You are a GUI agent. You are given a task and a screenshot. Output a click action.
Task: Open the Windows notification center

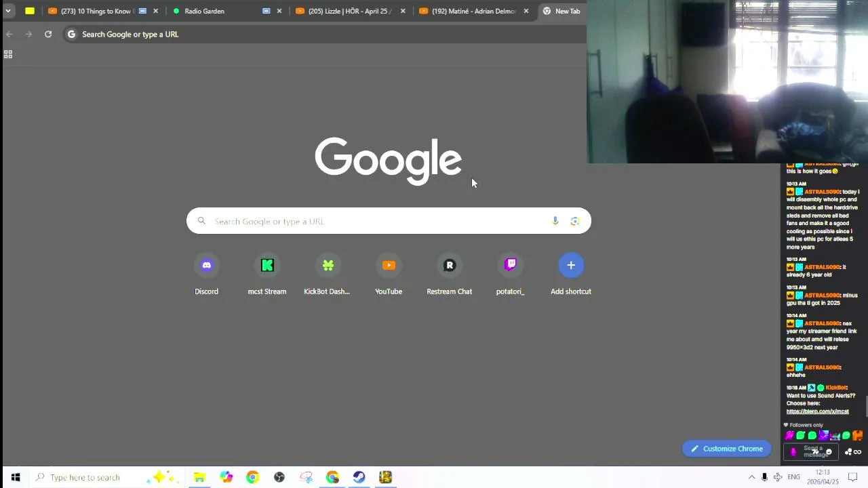coord(853,477)
